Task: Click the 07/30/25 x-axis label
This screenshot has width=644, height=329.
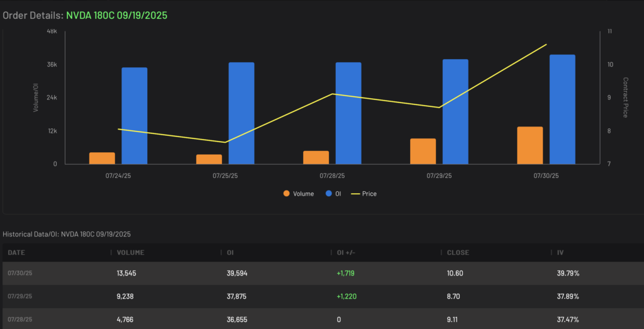Action: pyautogui.click(x=547, y=176)
